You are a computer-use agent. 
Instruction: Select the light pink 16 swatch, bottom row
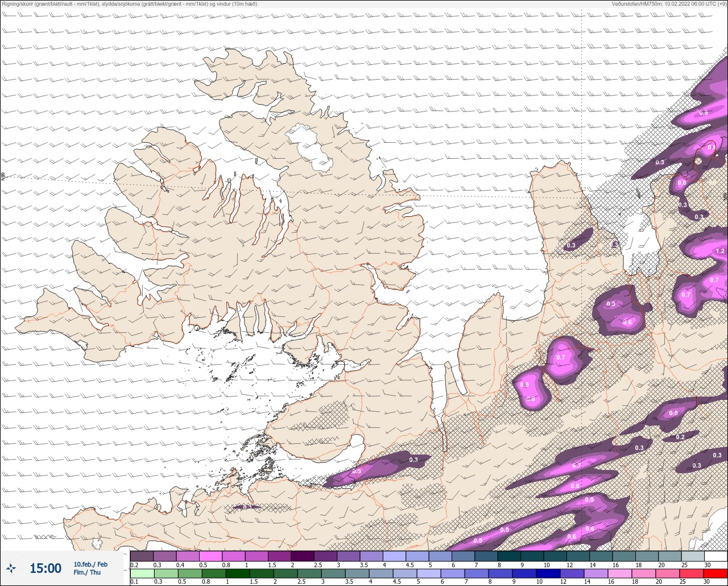click(x=620, y=573)
